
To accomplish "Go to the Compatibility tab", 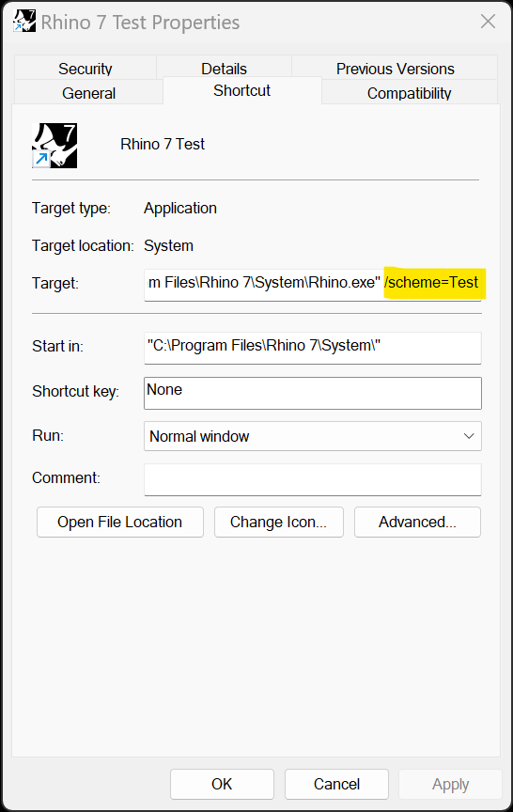I will 409,93.
